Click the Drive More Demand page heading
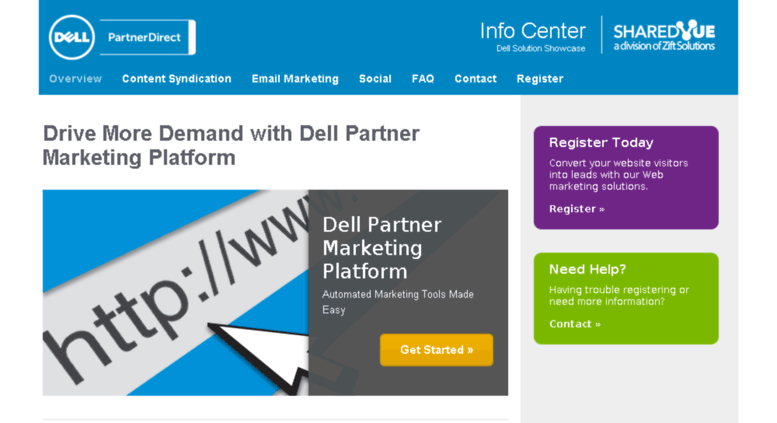This screenshot has height=423, width=777. [231, 146]
